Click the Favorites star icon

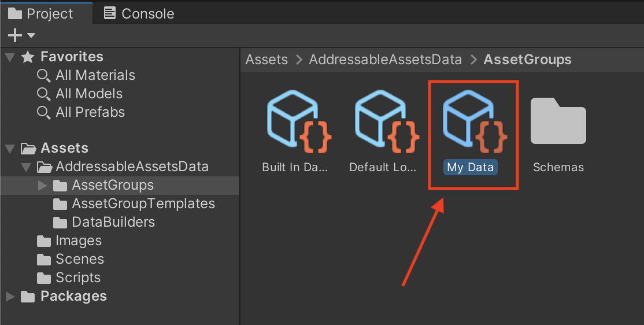pyautogui.click(x=28, y=57)
